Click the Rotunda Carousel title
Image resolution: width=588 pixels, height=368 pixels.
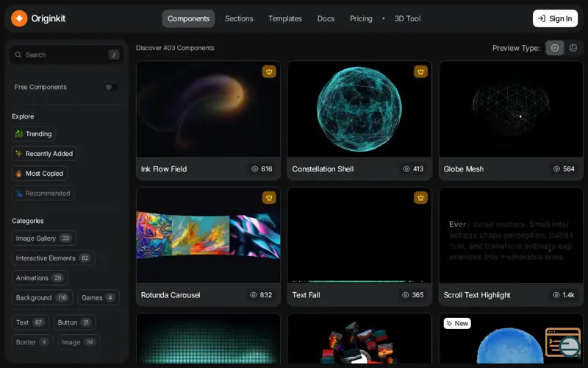pyautogui.click(x=171, y=295)
